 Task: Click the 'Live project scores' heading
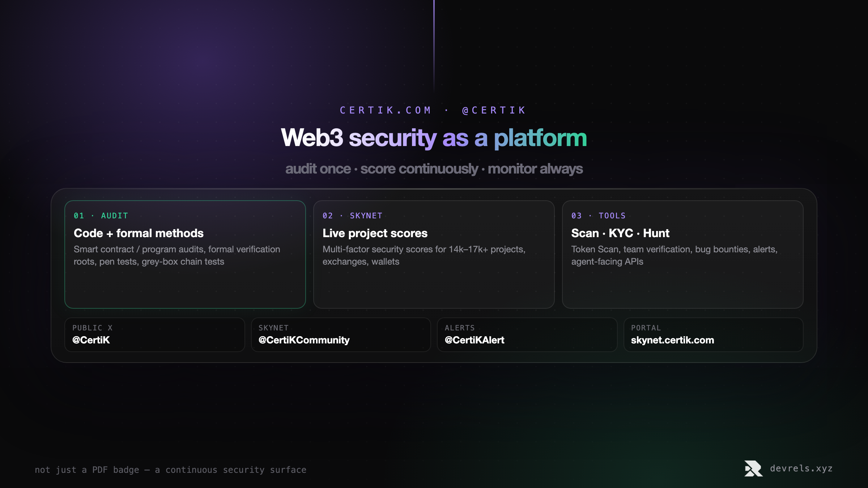(375, 233)
